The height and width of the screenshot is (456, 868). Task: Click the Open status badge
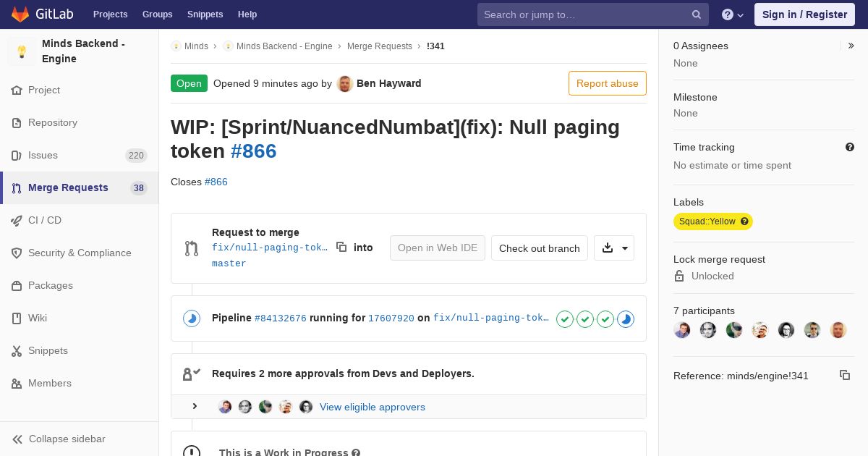pyautogui.click(x=189, y=83)
